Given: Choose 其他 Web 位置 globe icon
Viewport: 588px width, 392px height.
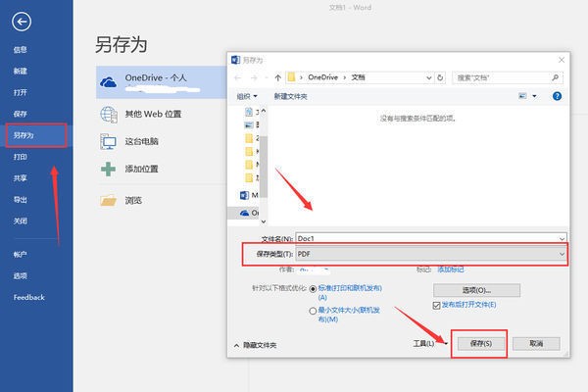Looking at the screenshot, I should coord(109,115).
